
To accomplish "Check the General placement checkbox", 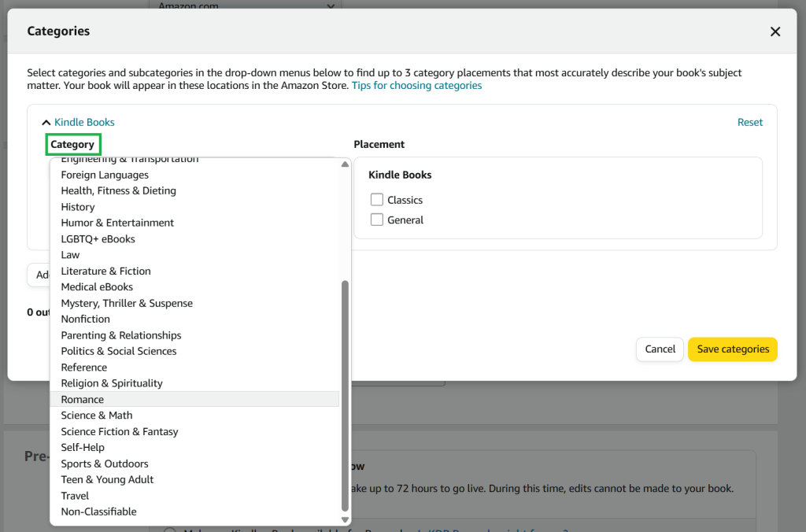I will click(376, 219).
